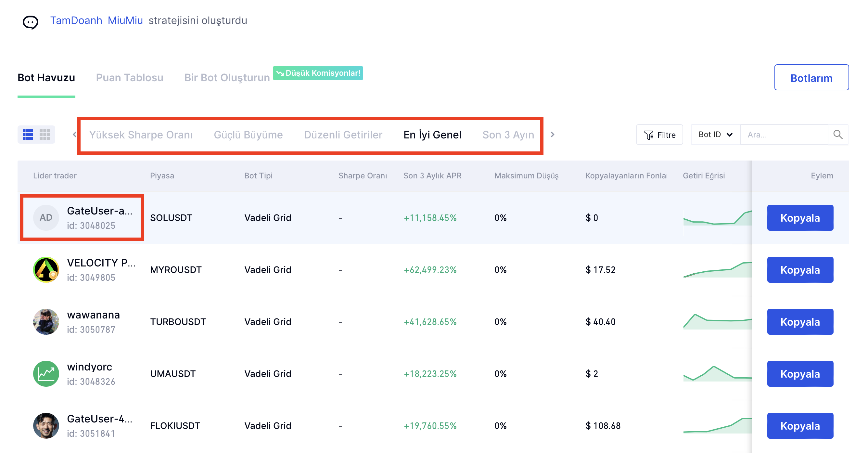Click the magnifying glass search icon
The width and height of the screenshot is (868, 453).
[x=838, y=135]
